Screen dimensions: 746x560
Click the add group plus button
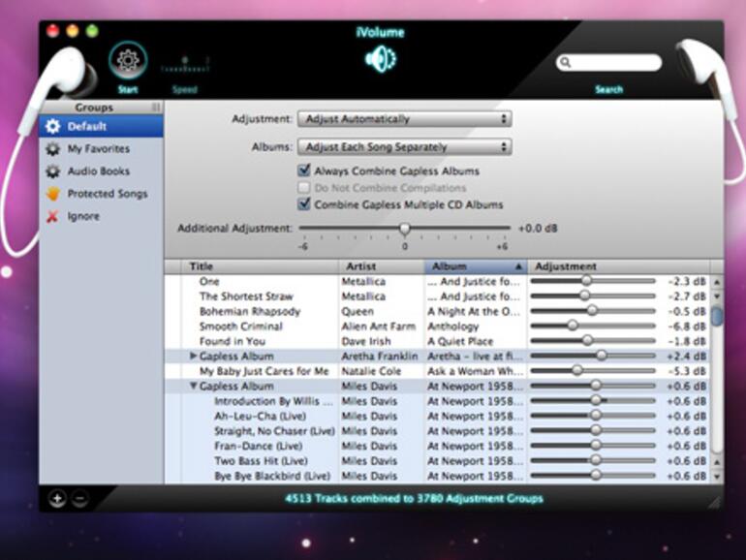click(57, 499)
